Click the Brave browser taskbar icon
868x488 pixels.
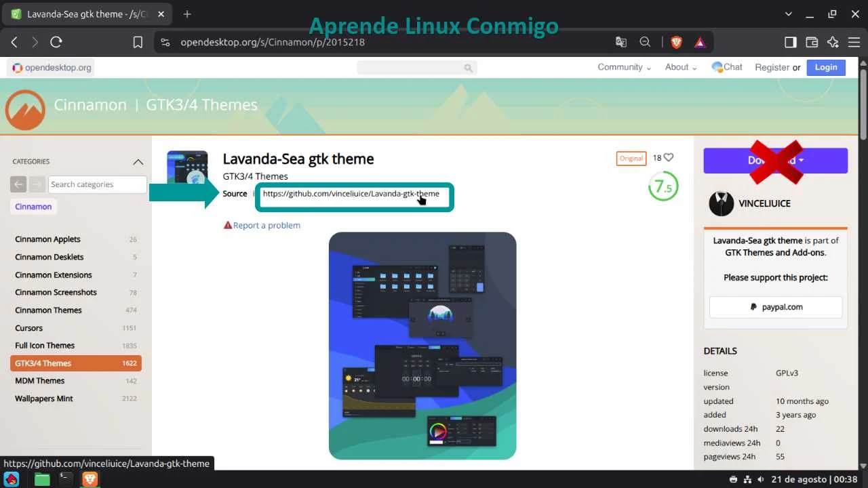click(90, 479)
